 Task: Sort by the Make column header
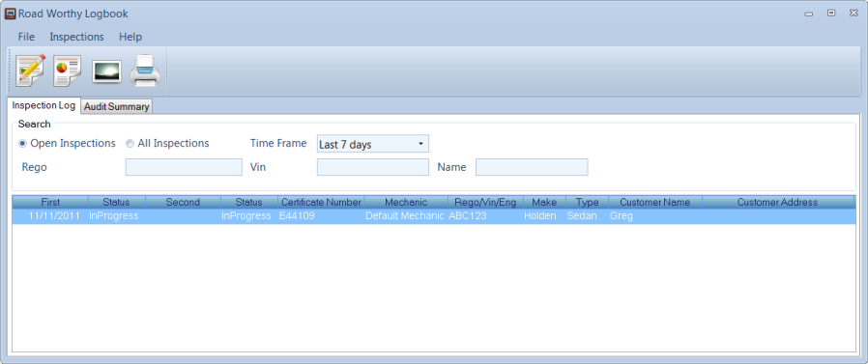pos(544,202)
